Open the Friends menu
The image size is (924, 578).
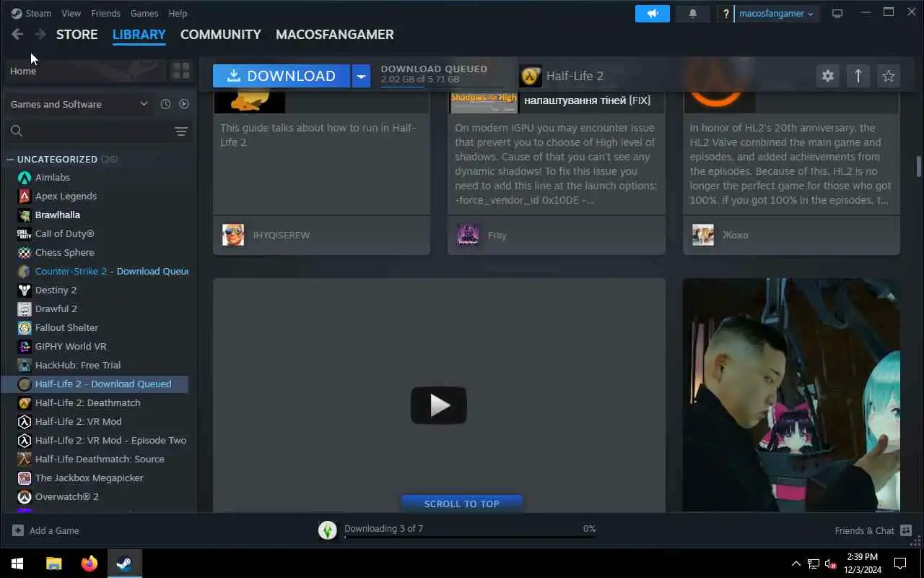106,13
